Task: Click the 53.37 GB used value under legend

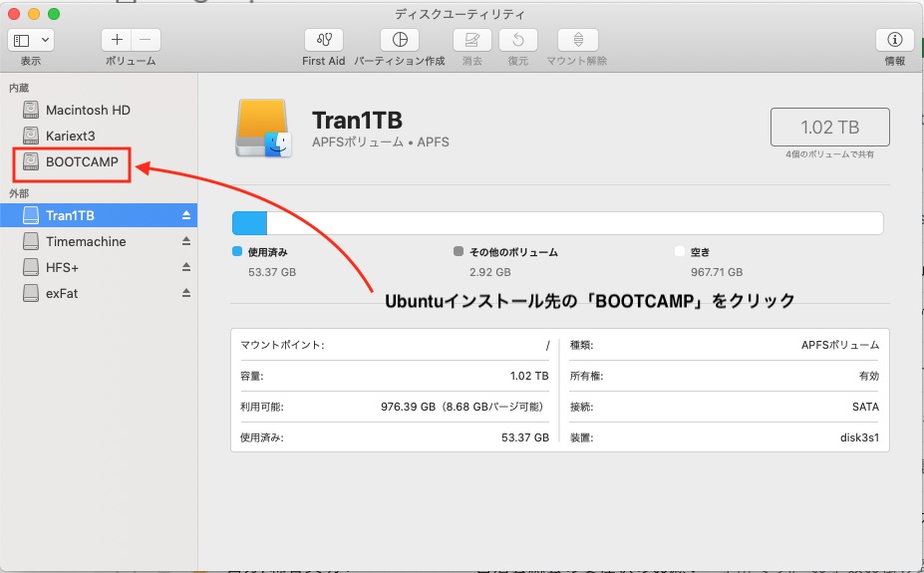Action: pos(272,272)
